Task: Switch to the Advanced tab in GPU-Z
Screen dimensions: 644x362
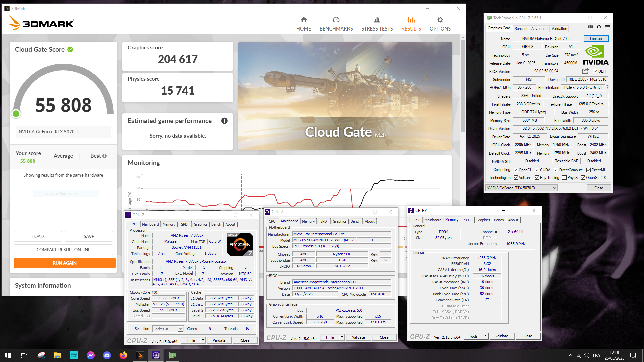Action: (539, 29)
